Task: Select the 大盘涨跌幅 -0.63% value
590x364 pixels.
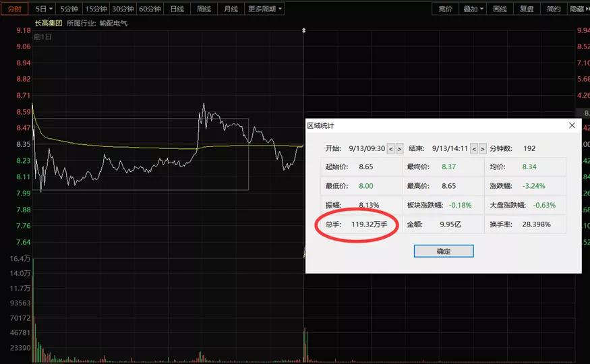Action: (544, 206)
